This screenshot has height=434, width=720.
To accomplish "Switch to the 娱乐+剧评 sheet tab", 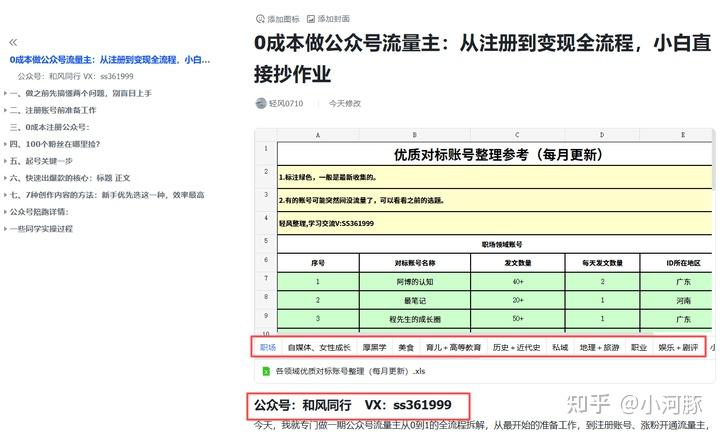I will pyautogui.click(x=678, y=347).
